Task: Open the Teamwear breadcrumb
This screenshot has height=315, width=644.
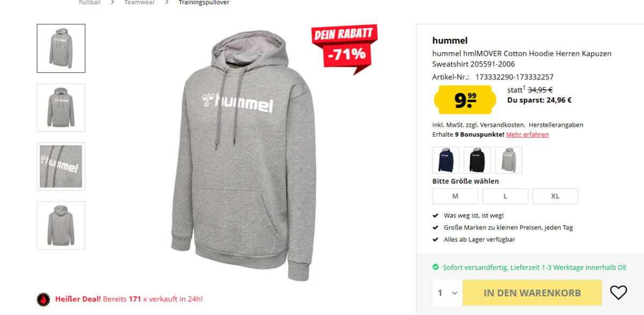Action: (x=140, y=3)
